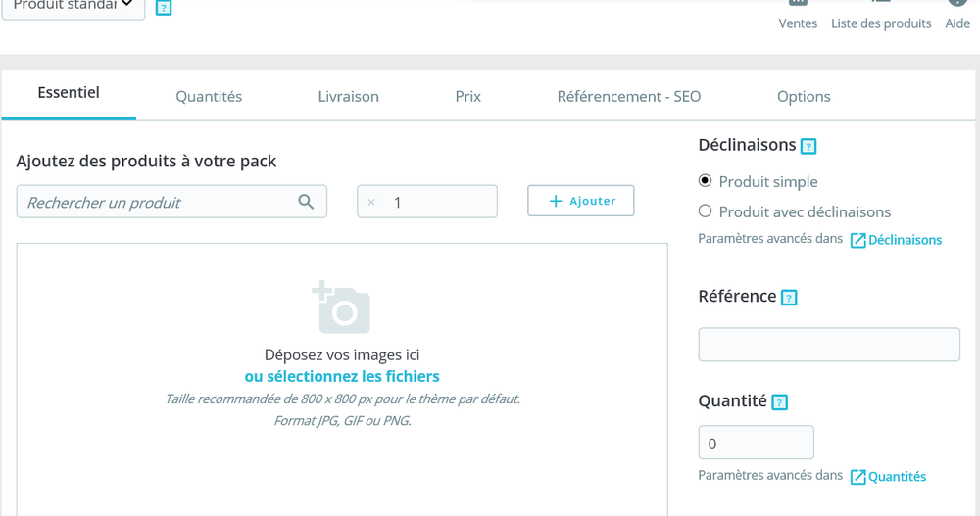Open the Produit standard type dropdown
Image resolution: width=980 pixels, height=516 pixels.
[73, 6]
